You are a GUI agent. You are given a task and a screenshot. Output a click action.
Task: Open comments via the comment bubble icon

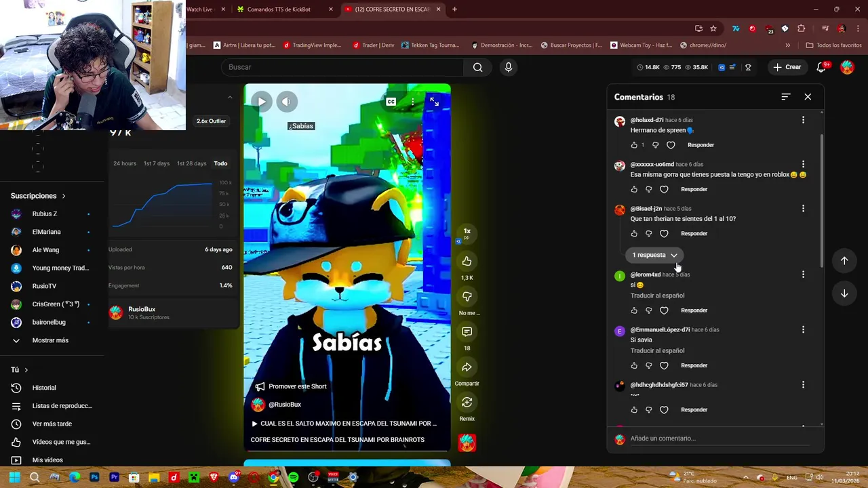pos(467,331)
